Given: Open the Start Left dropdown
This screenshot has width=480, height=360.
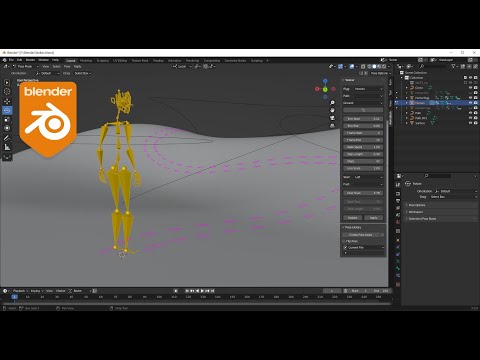Looking at the screenshot, I should [368, 177].
